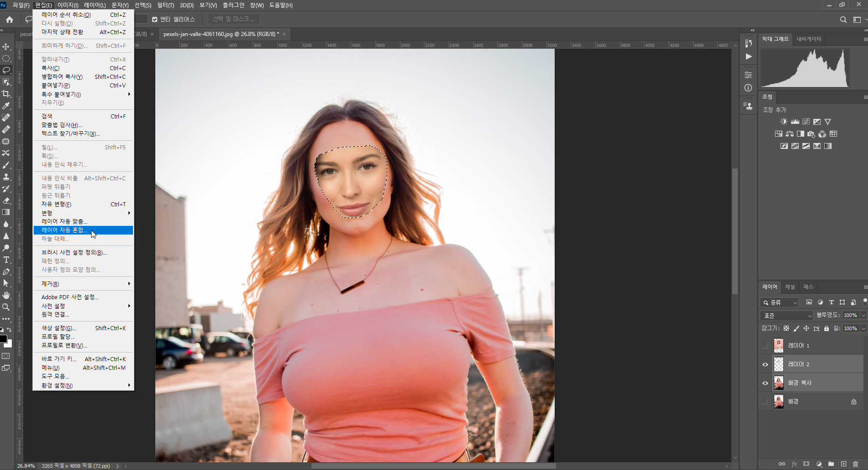This screenshot has width=868, height=470.
Task: Expand 제거 submenu
Action: [x=83, y=284]
